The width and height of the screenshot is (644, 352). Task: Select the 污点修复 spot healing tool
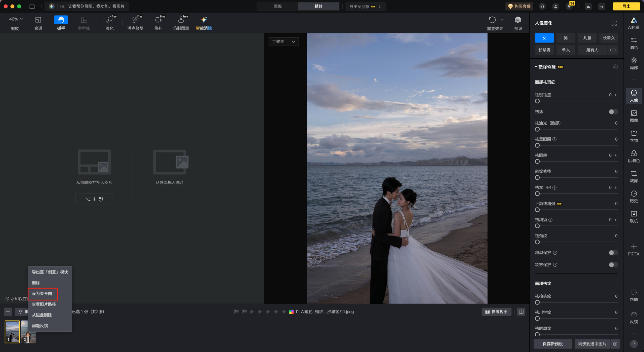pyautogui.click(x=135, y=23)
